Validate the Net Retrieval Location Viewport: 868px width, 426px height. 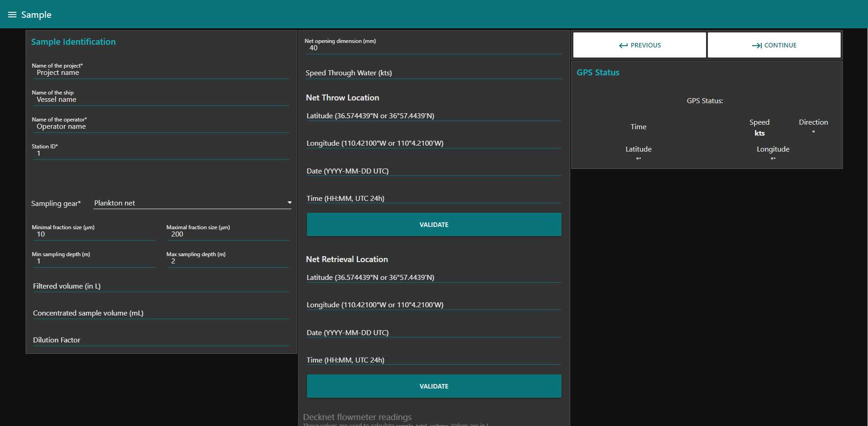point(433,386)
